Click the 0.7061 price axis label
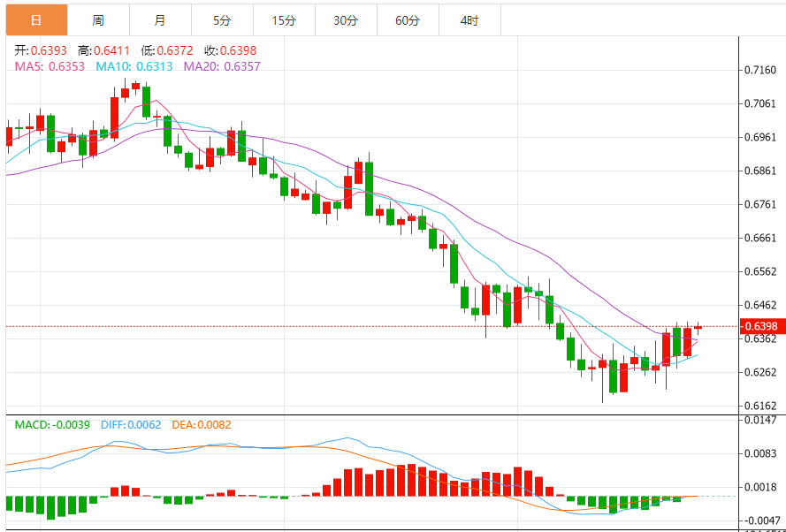 (x=761, y=103)
